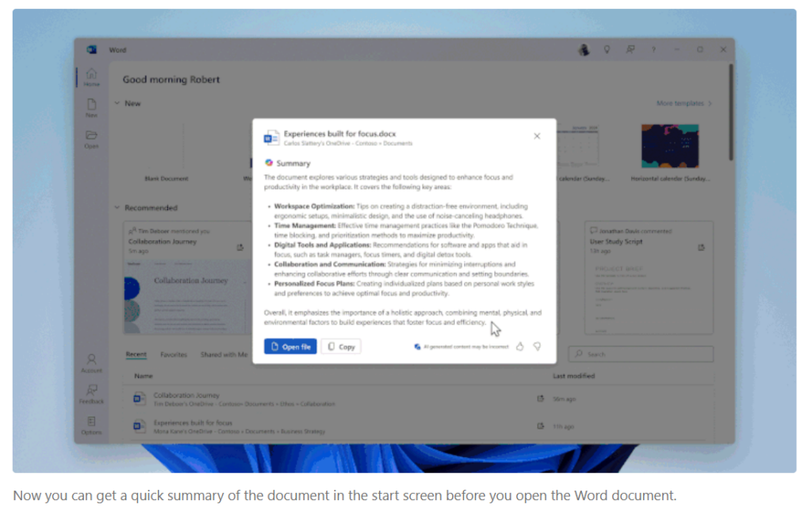Open Account in the left sidebar
The width and height of the screenshot is (812, 512).
pyautogui.click(x=92, y=364)
